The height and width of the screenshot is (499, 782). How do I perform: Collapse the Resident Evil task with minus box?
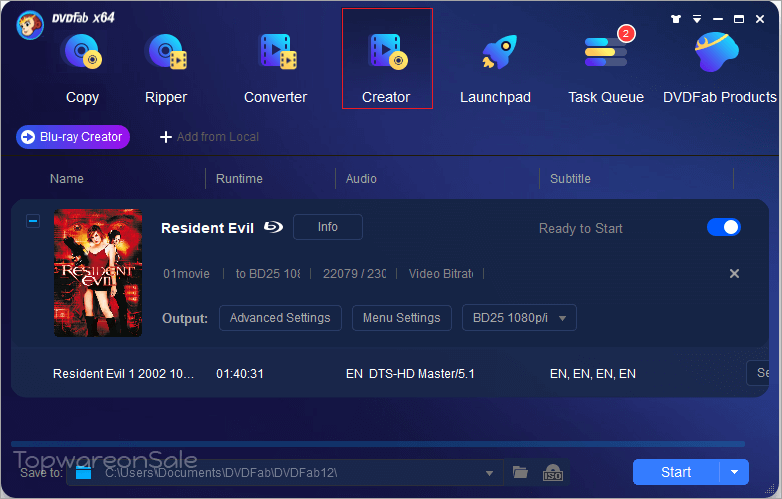click(33, 220)
